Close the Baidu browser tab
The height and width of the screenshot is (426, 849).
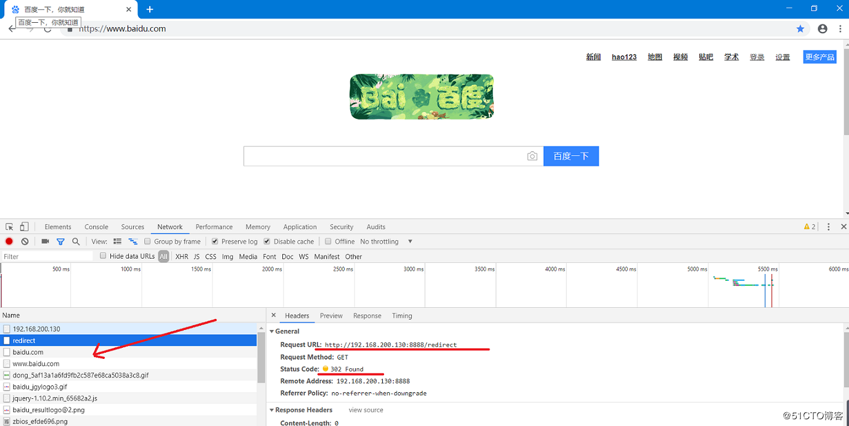[129, 9]
